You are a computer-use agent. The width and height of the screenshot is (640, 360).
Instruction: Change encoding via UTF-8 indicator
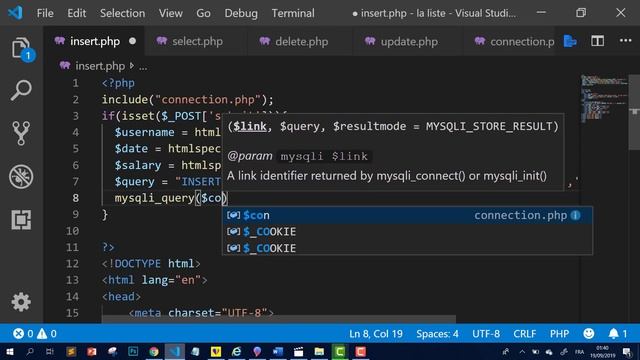pyautogui.click(x=486, y=333)
